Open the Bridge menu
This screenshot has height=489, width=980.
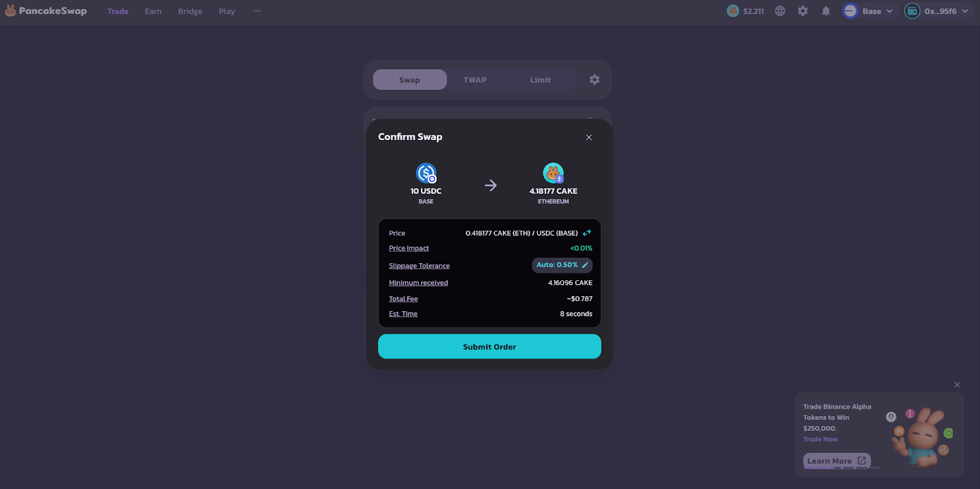point(190,11)
